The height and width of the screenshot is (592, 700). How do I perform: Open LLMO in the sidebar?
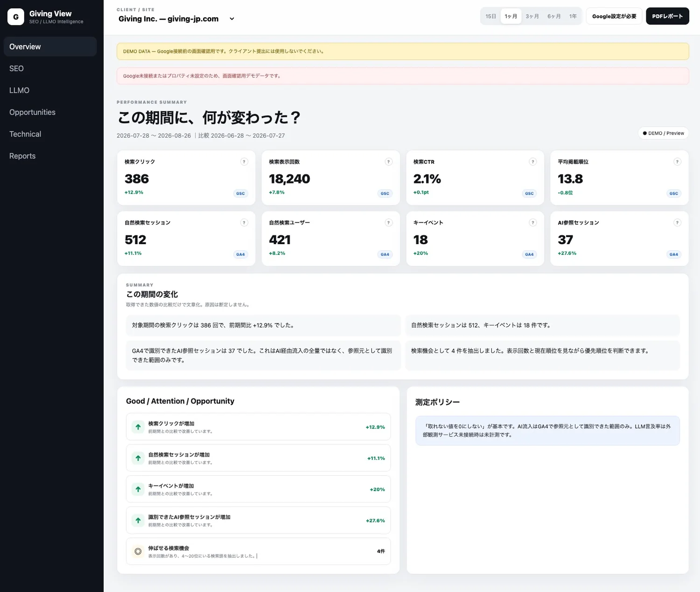[x=50, y=91]
